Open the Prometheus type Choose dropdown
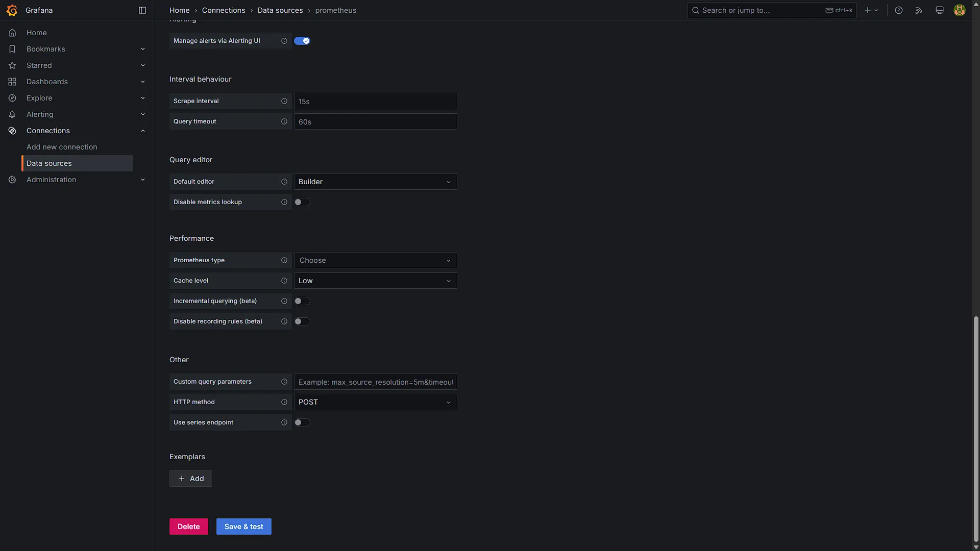This screenshot has width=980, height=551. click(x=375, y=260)
